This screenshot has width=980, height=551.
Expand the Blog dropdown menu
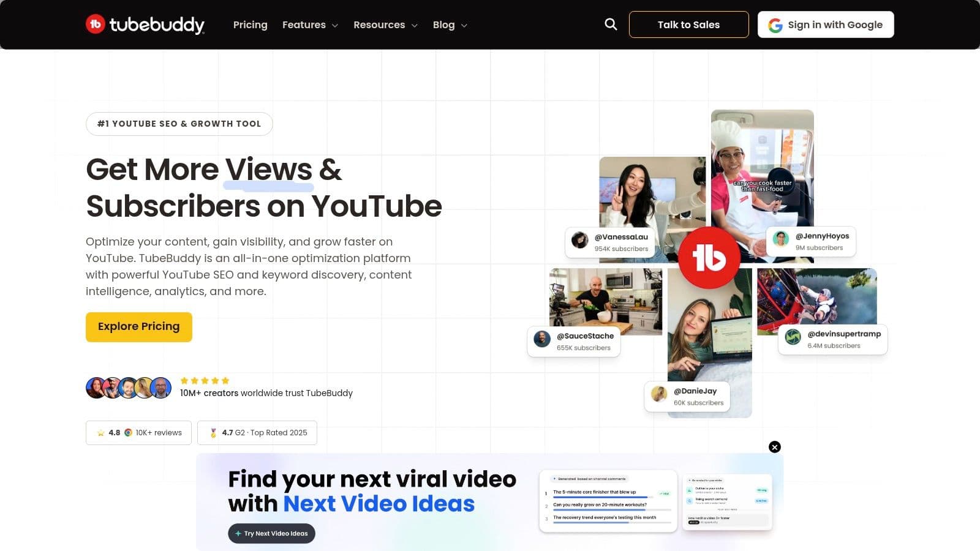point(450,24)
